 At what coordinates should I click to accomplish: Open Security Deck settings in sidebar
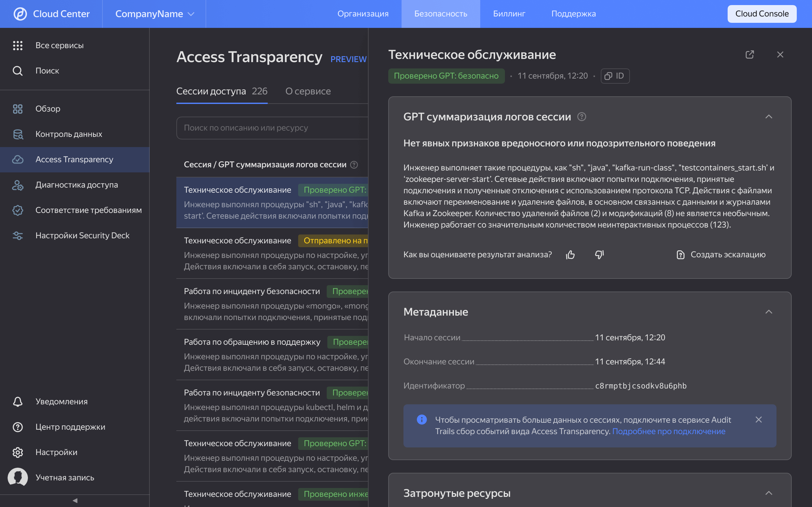tap(82, 235)
